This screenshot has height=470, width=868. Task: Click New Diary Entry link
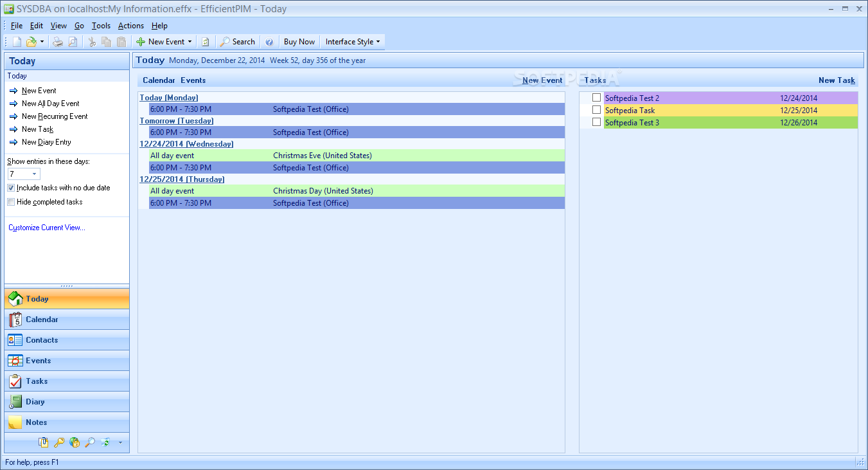pos(46,142)
